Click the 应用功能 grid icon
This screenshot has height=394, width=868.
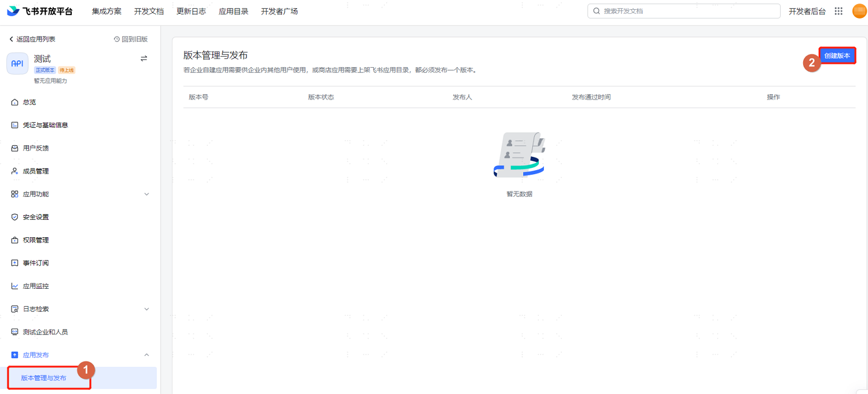pos(14,194)
